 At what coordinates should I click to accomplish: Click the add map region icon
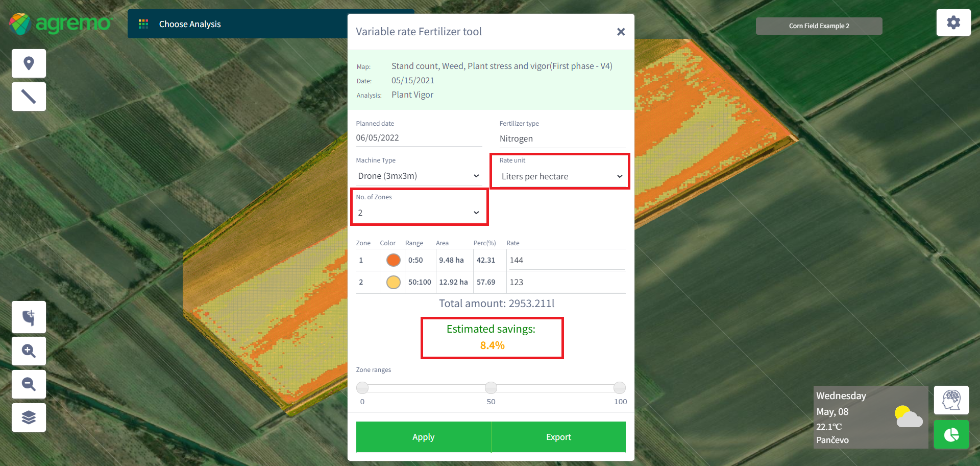[29, 317]
